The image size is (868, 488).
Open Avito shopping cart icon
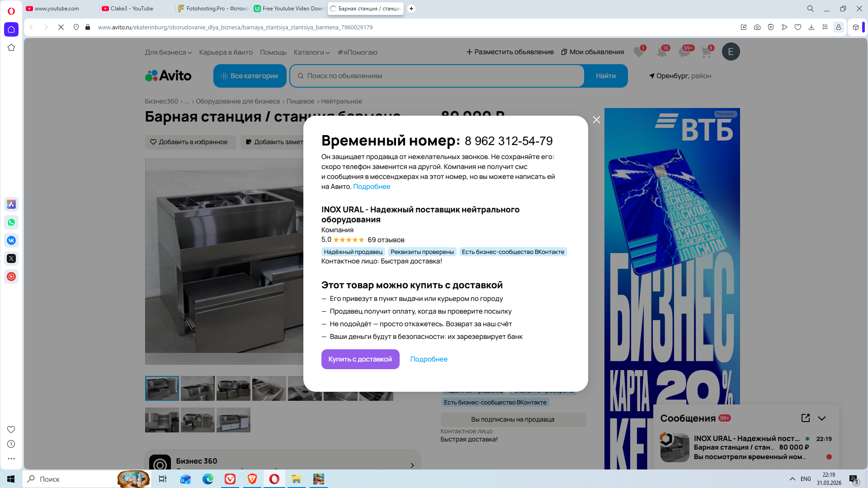[706, 52]
